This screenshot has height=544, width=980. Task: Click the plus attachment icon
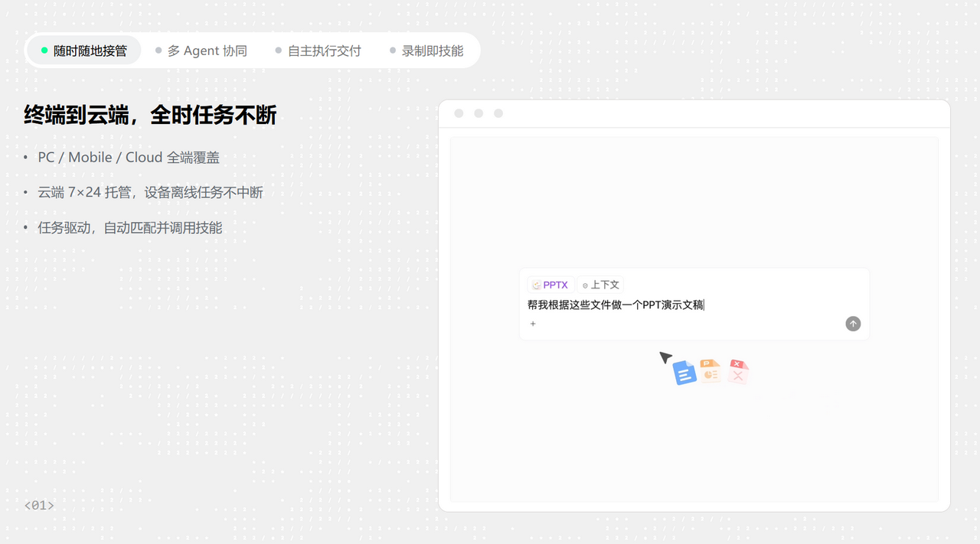click(533, 324)
